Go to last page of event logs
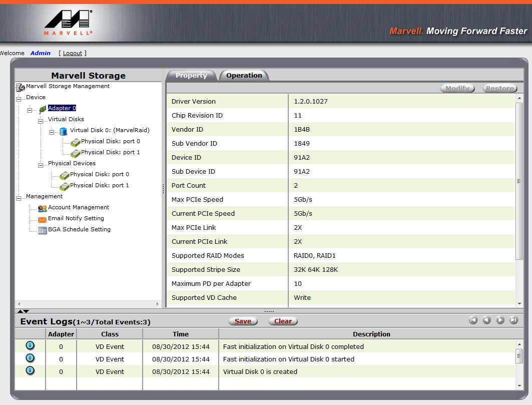 (513, 320)
